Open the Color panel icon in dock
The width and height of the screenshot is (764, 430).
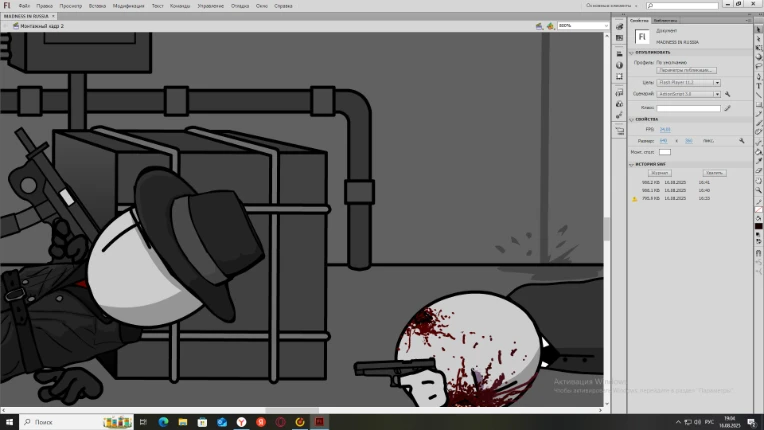619,27
